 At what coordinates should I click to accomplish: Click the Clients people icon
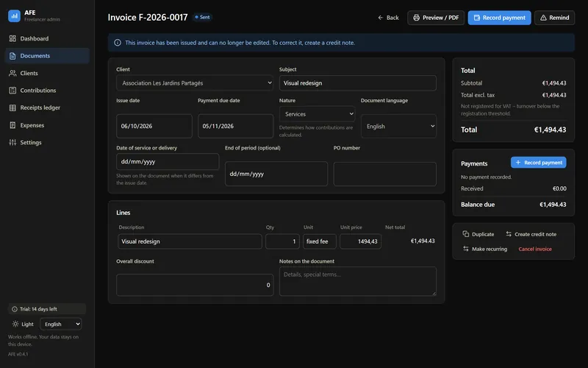(x=12, y=73)
